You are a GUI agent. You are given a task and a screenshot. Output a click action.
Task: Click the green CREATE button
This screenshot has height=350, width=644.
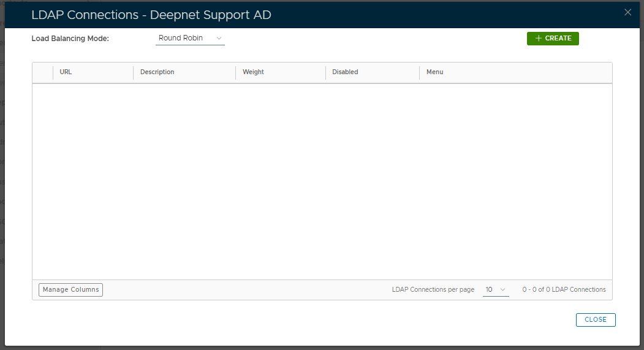[x=553, y=39]
